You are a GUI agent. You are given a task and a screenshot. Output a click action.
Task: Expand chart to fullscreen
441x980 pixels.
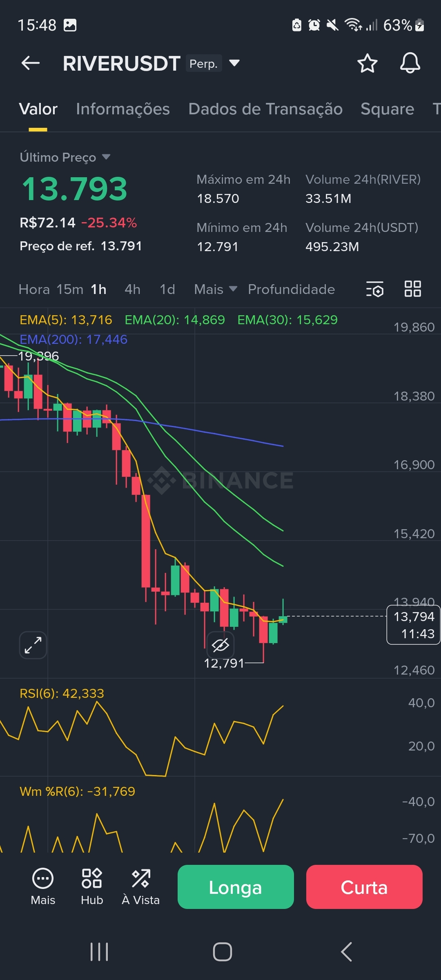tap(33, 645)
